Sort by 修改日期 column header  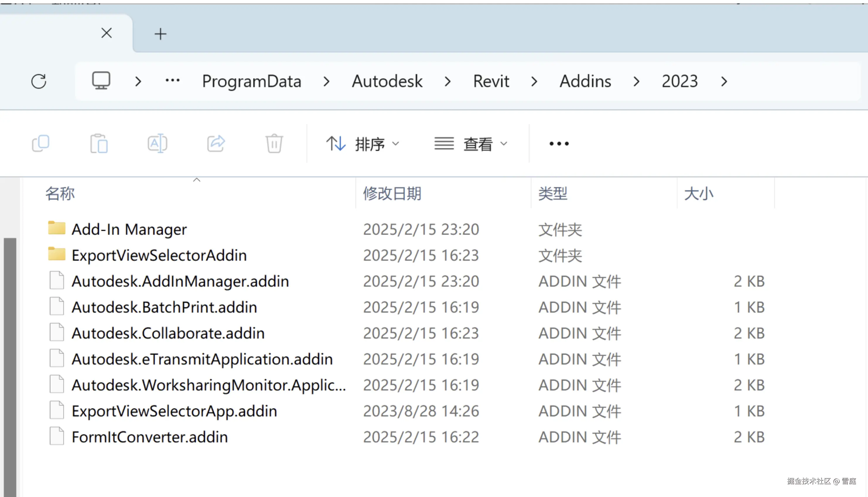tap(392, 193)
